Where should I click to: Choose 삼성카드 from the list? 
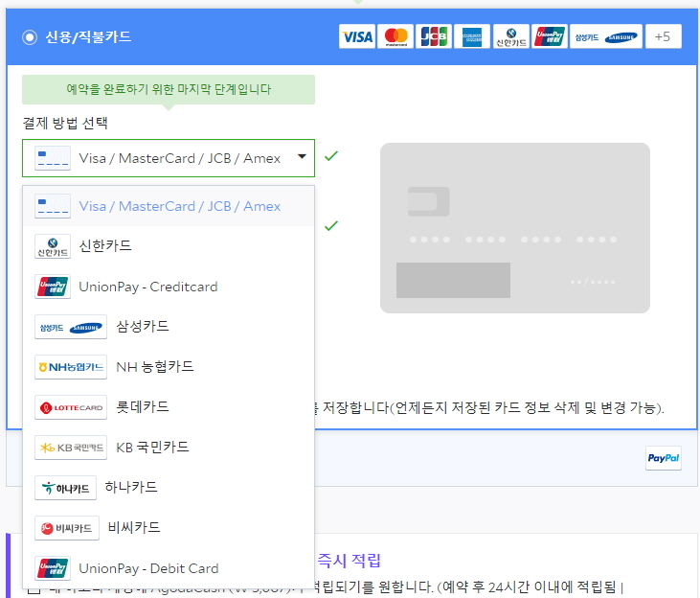point(169,327)
